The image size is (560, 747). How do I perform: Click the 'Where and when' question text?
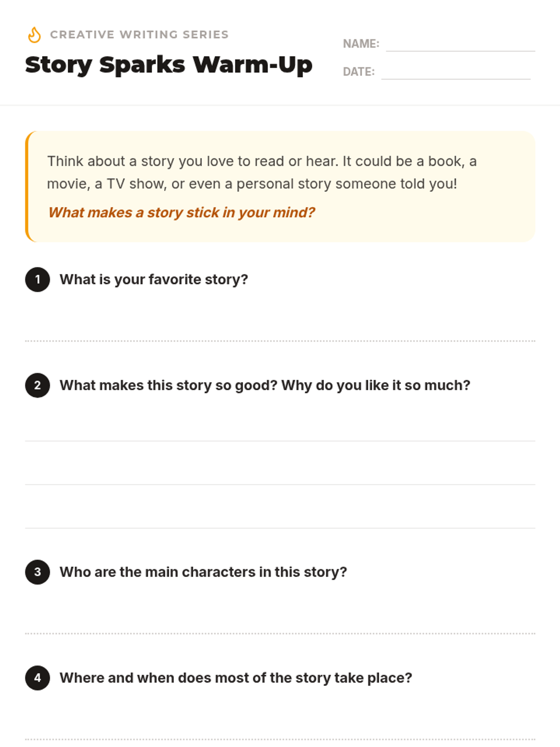pyautogui.click(x=236, y=678)
